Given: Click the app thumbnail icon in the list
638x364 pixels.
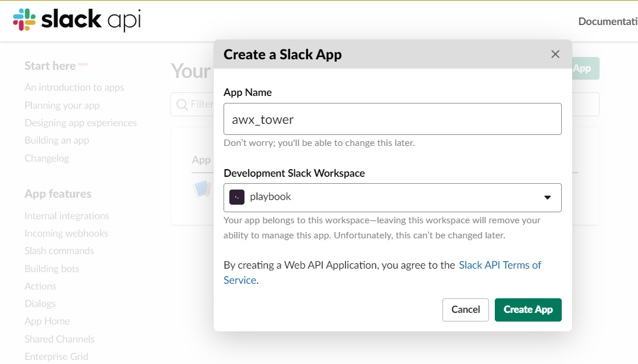Looking at the screenshot, I should [203, 189].
